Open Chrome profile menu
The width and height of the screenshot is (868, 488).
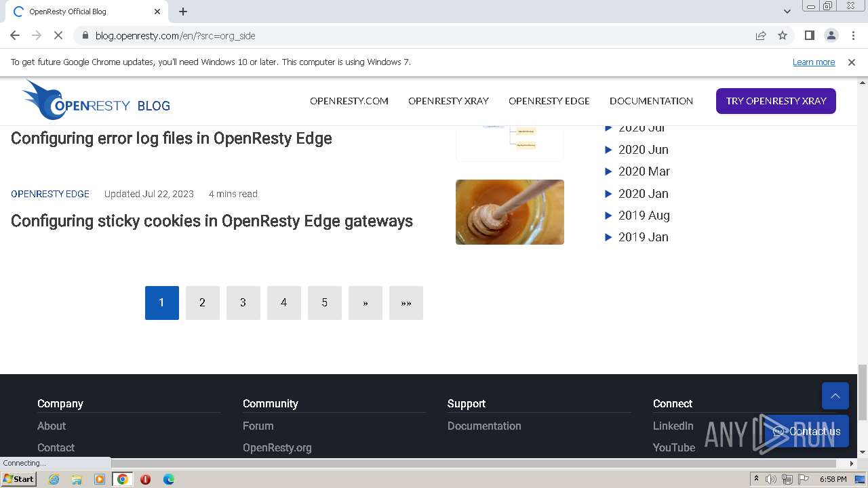point(831,35)
